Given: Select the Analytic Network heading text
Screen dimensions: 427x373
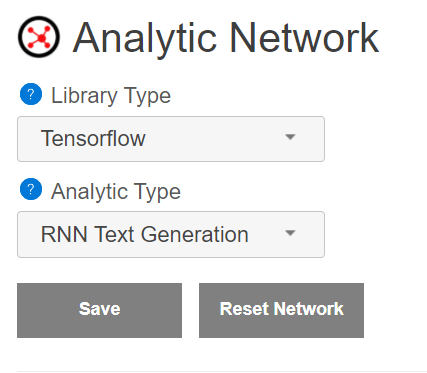Looking at the screenshot, I should coord(226,39).
